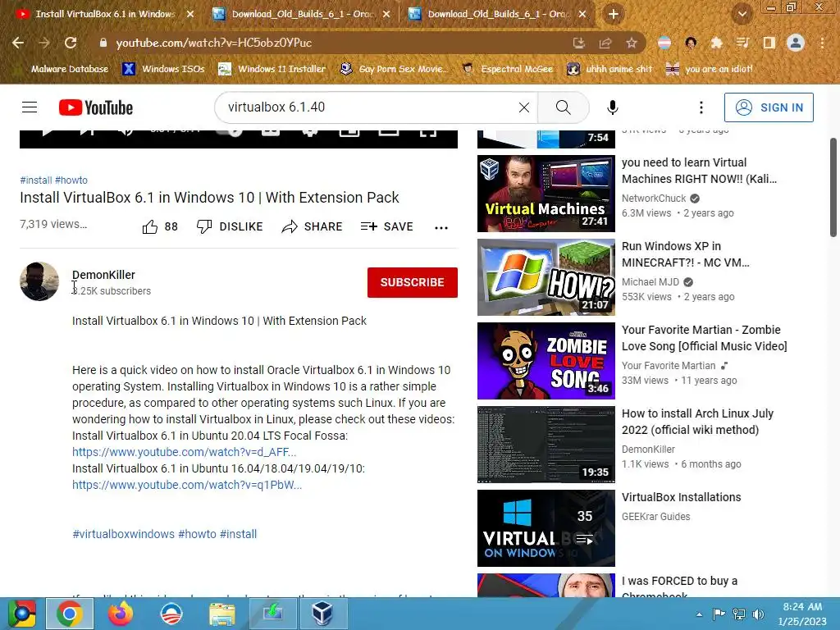Open the Windows 11 Installer bookmark
Screen dimensions: 840x630
(272, 69)
